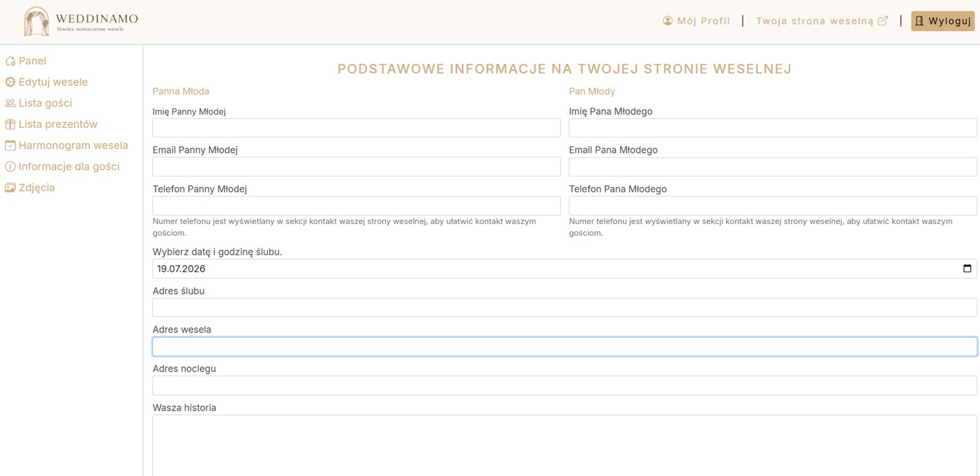Click the picture icon beside Zdjęcia

tap(10, 188)
